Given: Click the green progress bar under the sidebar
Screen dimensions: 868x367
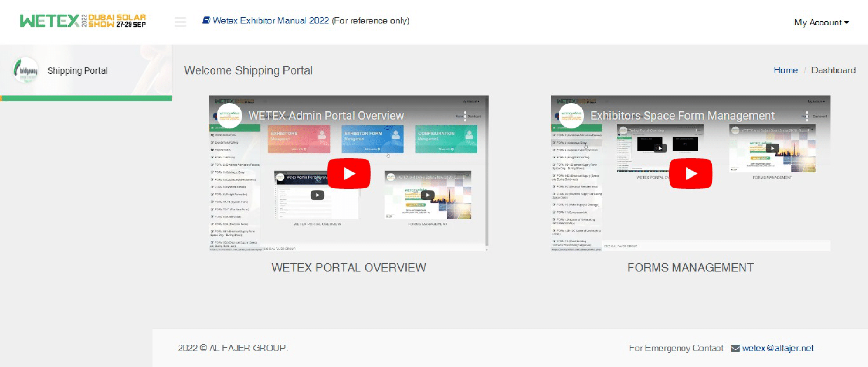Looking at the screenshot, I should pyautogui.click(x=86, y=98).
